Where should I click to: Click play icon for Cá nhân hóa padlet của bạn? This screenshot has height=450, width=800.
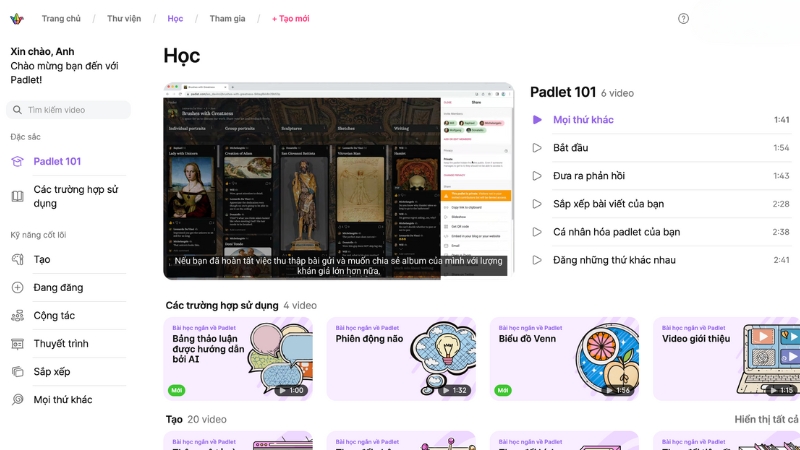click(537, 232)
